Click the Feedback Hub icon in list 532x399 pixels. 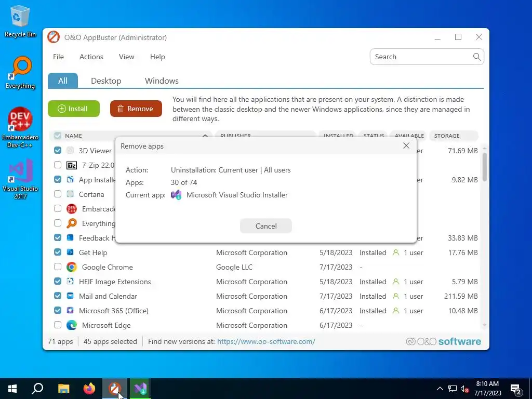[x=70, y=238]
